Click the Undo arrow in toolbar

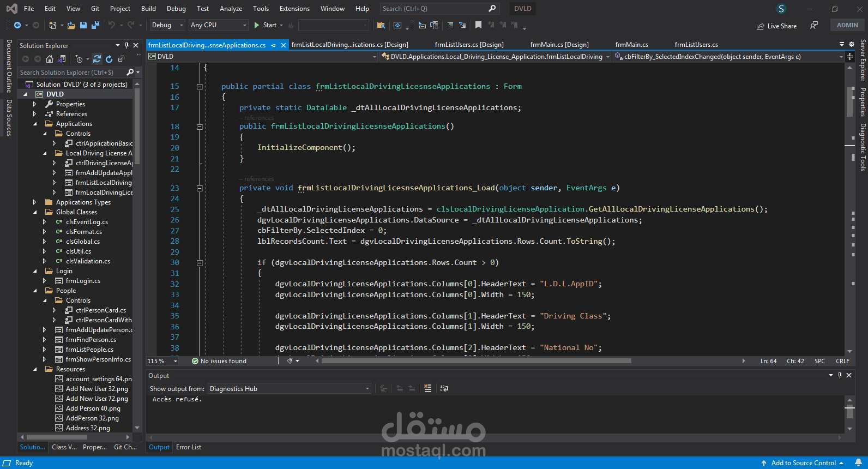click(x=112, y=25)
